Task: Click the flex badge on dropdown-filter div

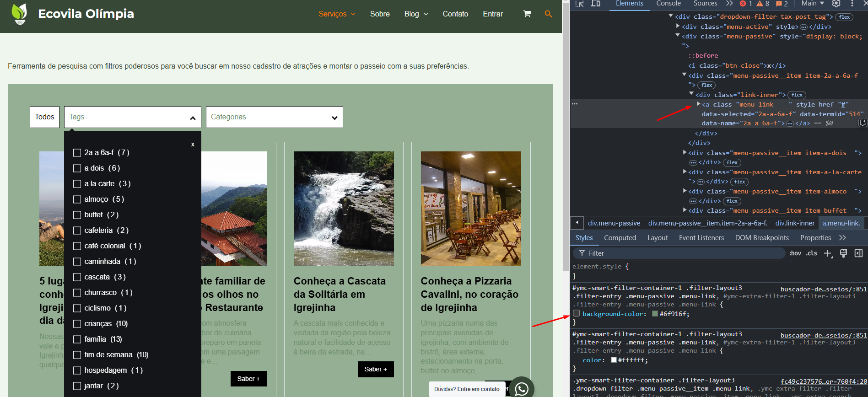Action: 844,17
